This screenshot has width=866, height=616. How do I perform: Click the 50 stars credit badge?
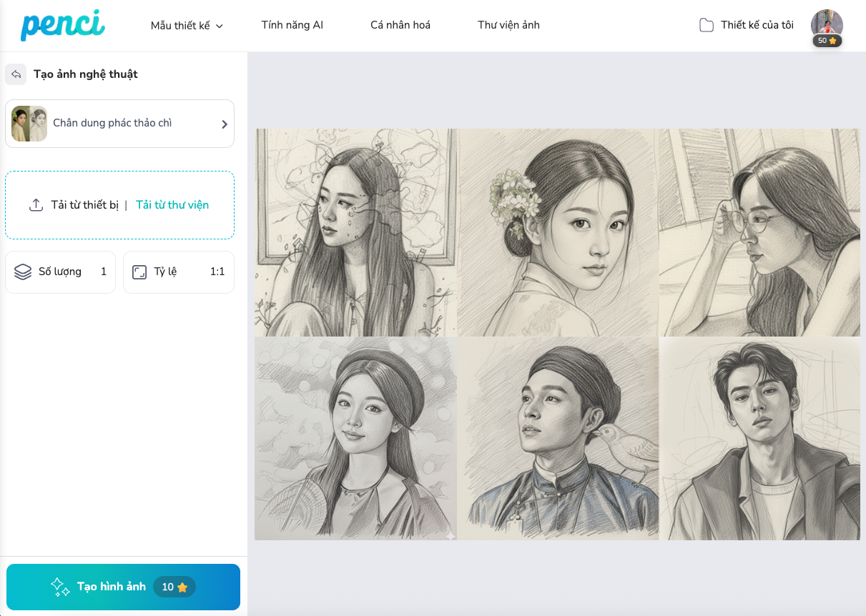pos(827,41)
